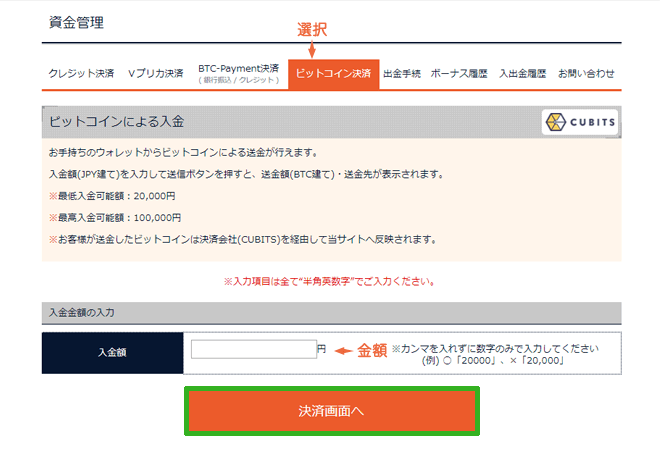Image resolution: width=660 pixels, height=455 pixels.
Task: Click the CUBITS payment company notice line
Action: (x=242, y=239)
